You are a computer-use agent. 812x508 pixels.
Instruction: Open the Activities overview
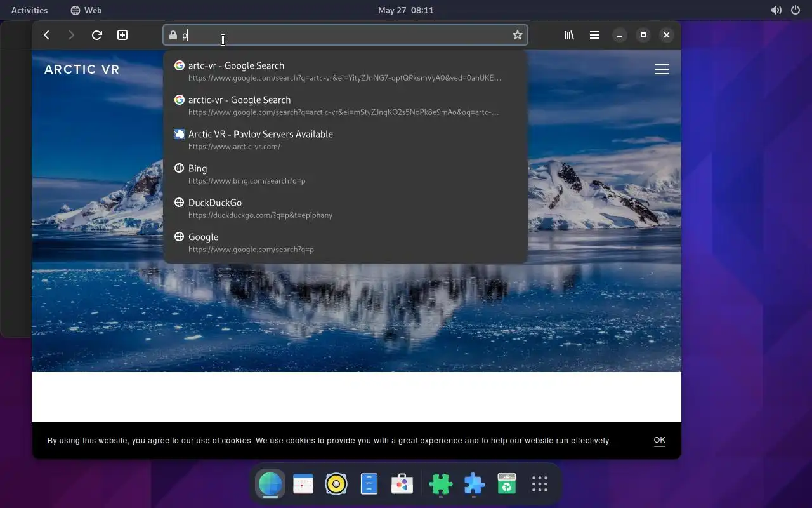[29, 10]
